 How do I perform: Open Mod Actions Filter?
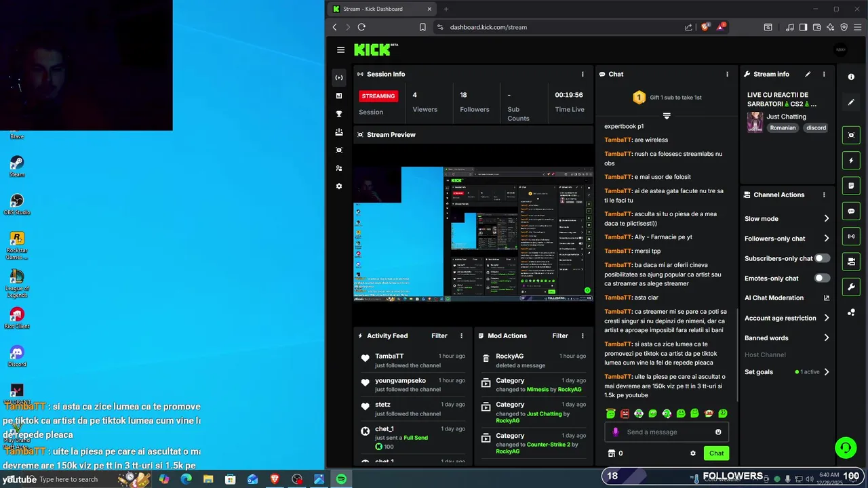tap(560, 335)
